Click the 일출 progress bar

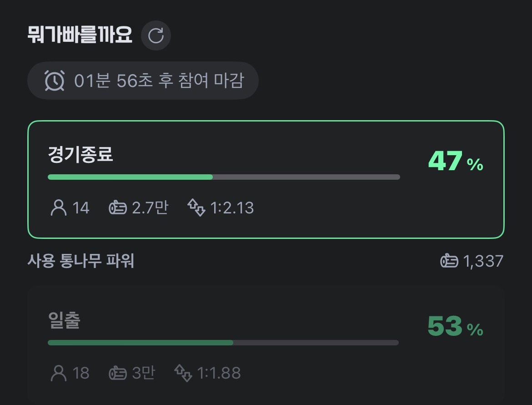point(223,343)
